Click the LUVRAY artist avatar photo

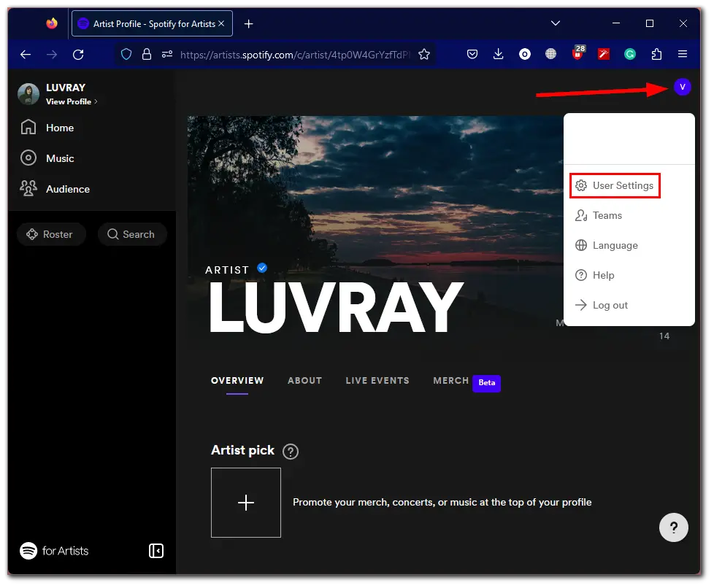[x=28, y=94]
